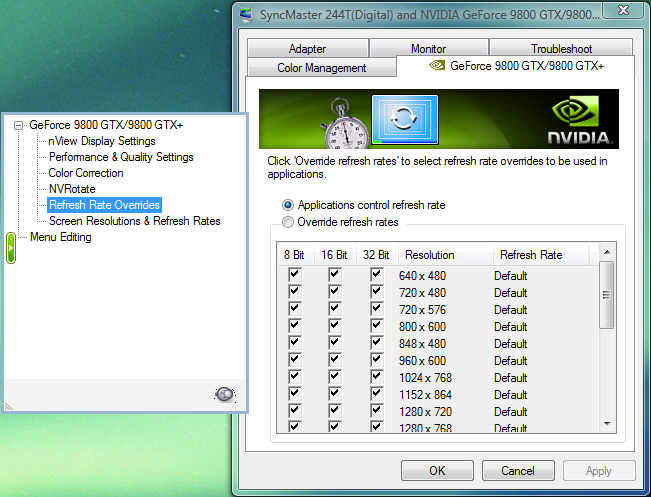Select Color Correction in tree
Screen dimensions: 651x497
pyautogui.click(x=86, y=173)
